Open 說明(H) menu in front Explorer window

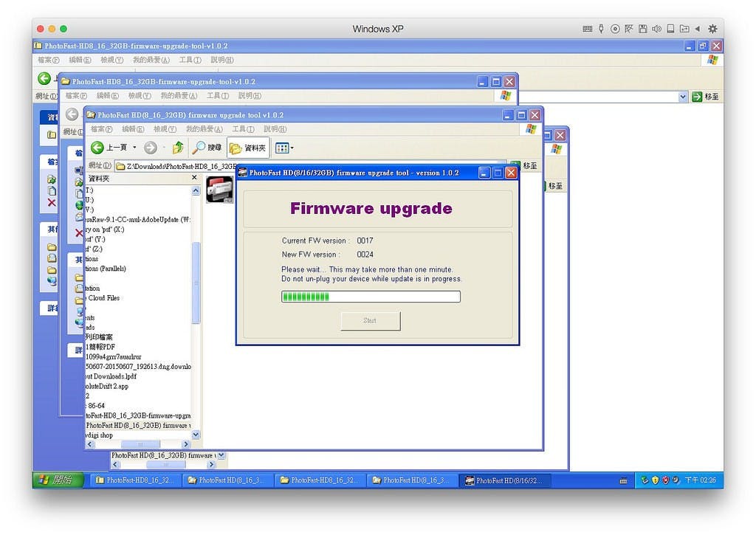(x=275, y=129)
